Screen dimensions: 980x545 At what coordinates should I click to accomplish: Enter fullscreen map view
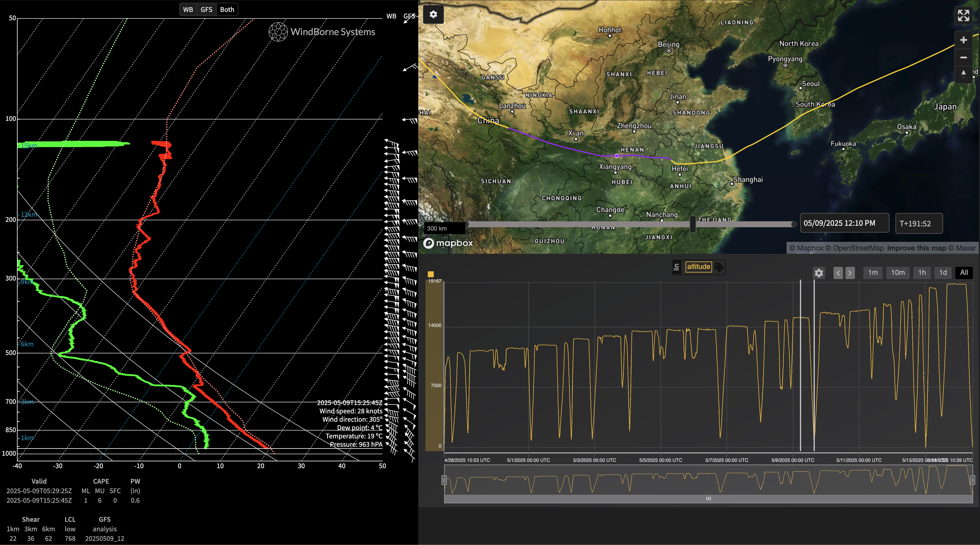(963, 15)
